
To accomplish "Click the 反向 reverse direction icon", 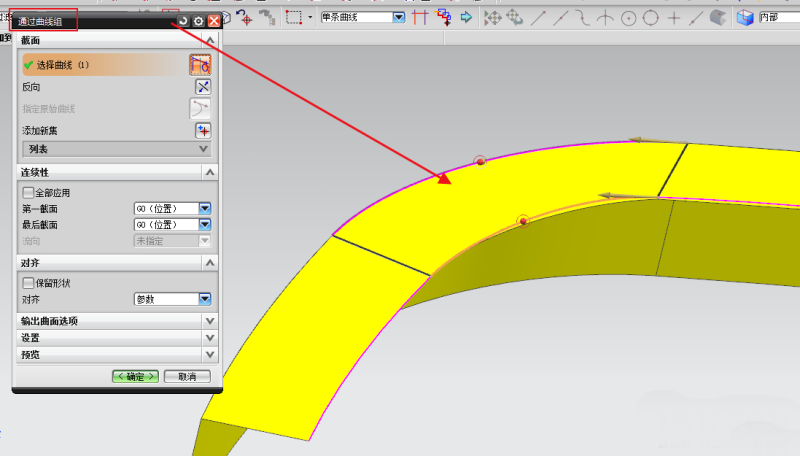I will click(203, 87).
